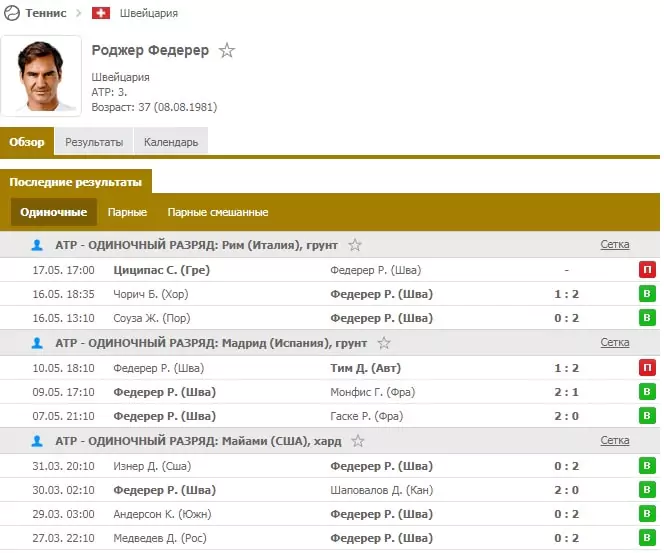The height and width of the screenshot is (553, 664).
Task: Toggle favorite star for Мадрид tournament
Action: tap(384, 343)
